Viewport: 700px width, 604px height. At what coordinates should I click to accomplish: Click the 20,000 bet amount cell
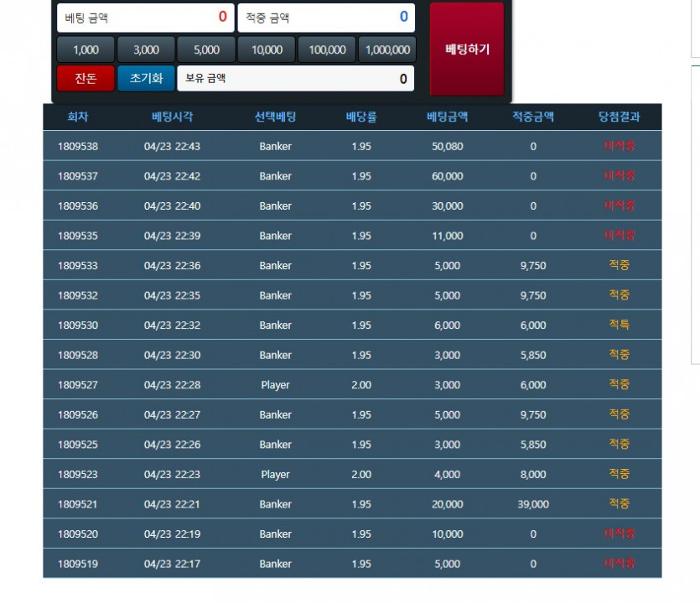448,504
